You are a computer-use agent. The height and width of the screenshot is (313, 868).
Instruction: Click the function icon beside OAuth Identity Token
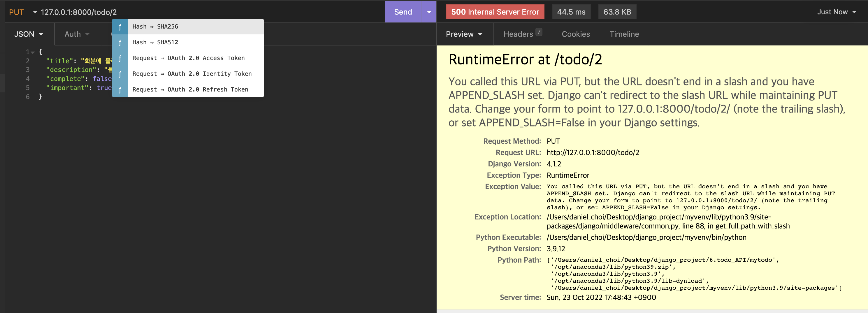(x=120, y=74)
